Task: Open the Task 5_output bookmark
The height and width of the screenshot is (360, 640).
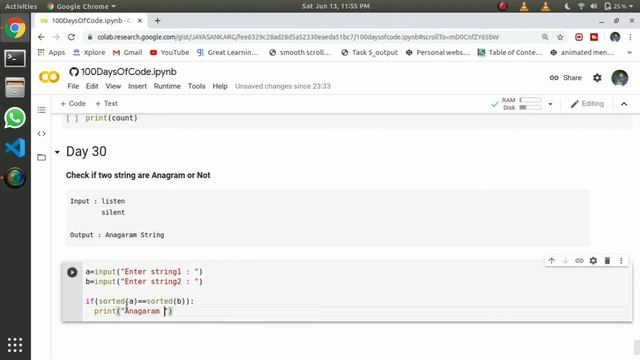Action: click(369, 52)
